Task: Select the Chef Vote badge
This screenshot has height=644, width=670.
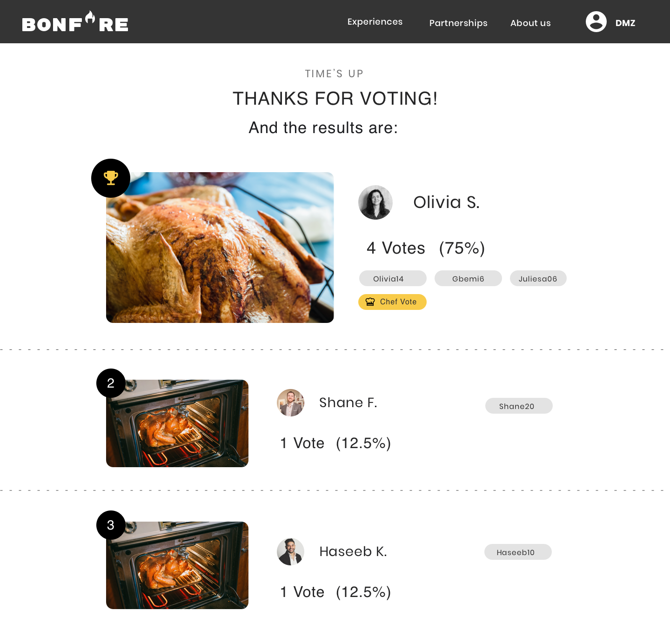Action: click(392, 302)
